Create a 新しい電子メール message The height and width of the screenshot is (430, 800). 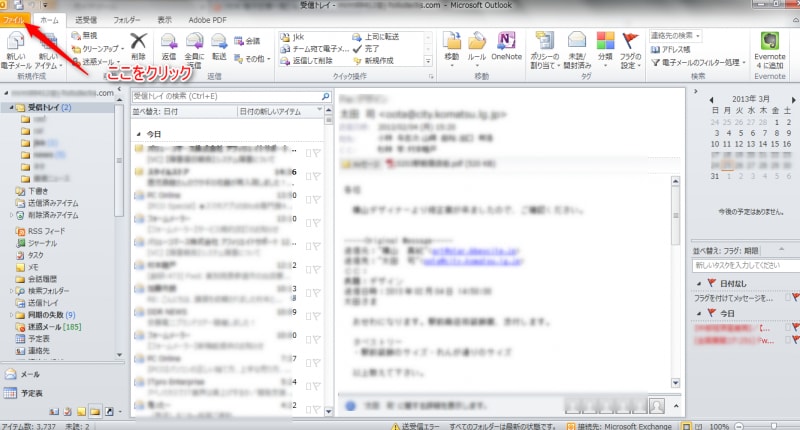[x=16, y=50]
